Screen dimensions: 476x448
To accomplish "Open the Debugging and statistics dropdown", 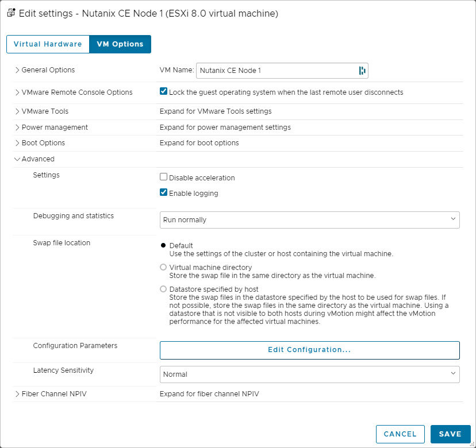I will (x=310, y=220).
